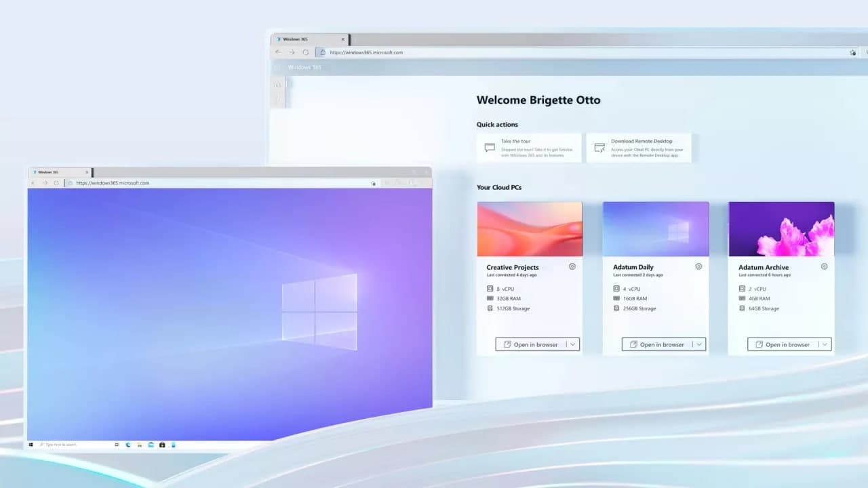868x488 pixels.
Task: Expand the Adatum Daily Open in browser chevron
Action: (x=699, y=344)
